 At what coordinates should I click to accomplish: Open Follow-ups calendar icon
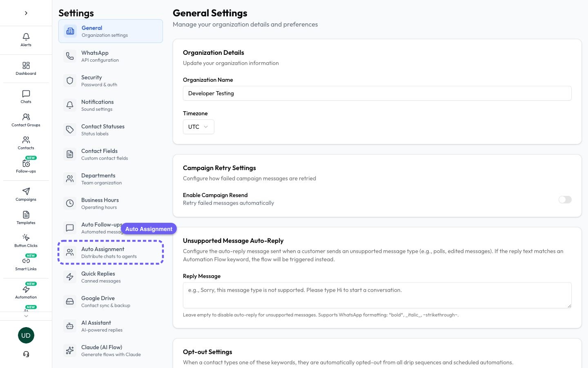(x=26, y=164)
